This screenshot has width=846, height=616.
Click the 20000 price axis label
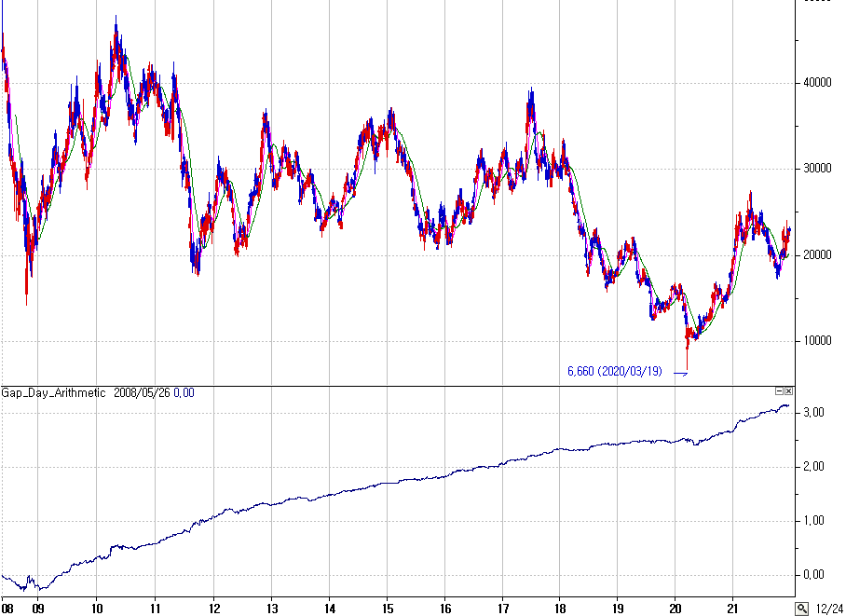pos(817,254)
